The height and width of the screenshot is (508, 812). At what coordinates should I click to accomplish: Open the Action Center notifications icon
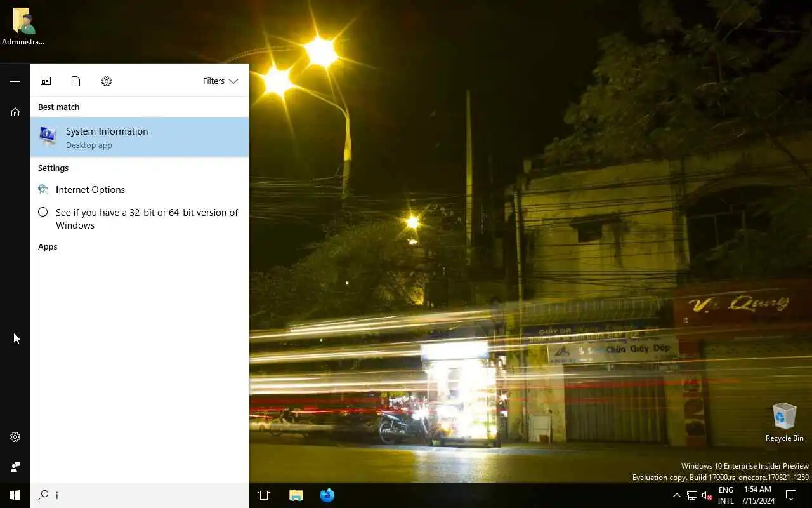click(791, 495)
